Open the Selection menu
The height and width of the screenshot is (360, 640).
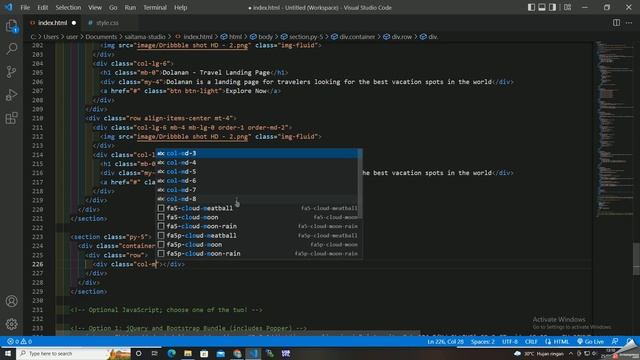tap(68, 7)
